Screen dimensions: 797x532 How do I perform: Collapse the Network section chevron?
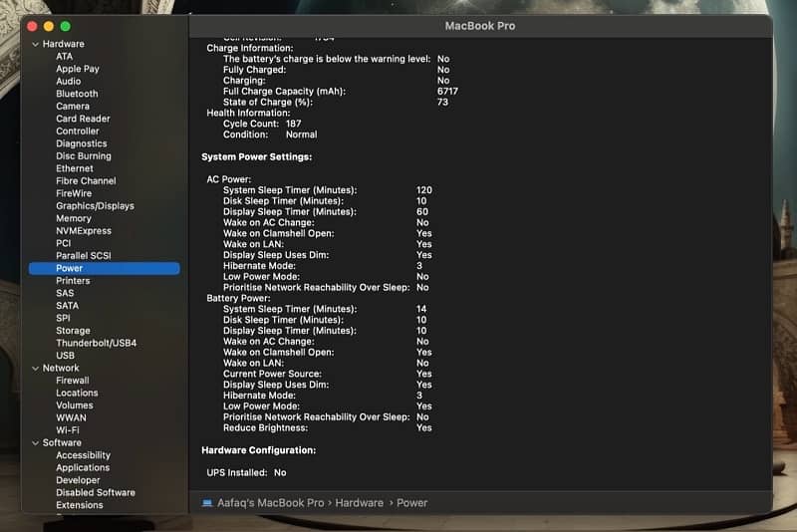pos(35,369)
